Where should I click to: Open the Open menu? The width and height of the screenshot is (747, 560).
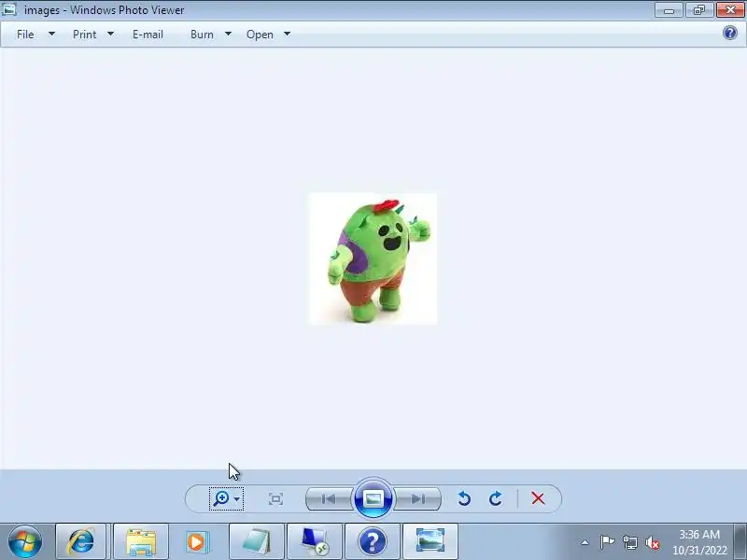click(x=260, y=35)
